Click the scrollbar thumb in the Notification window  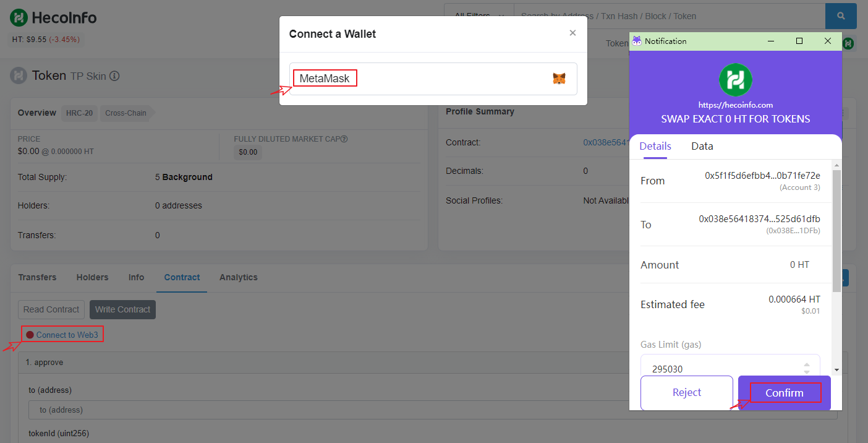(x=836, y=230)
